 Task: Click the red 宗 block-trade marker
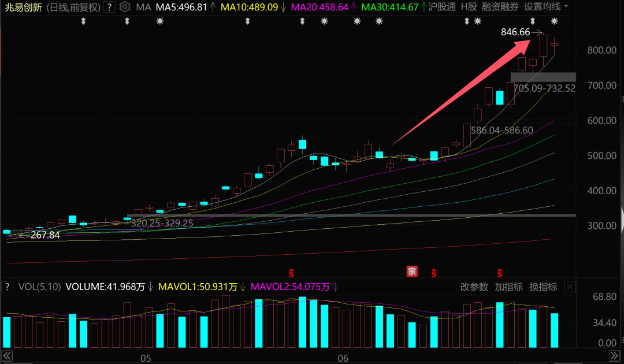[x=412, y=272]
